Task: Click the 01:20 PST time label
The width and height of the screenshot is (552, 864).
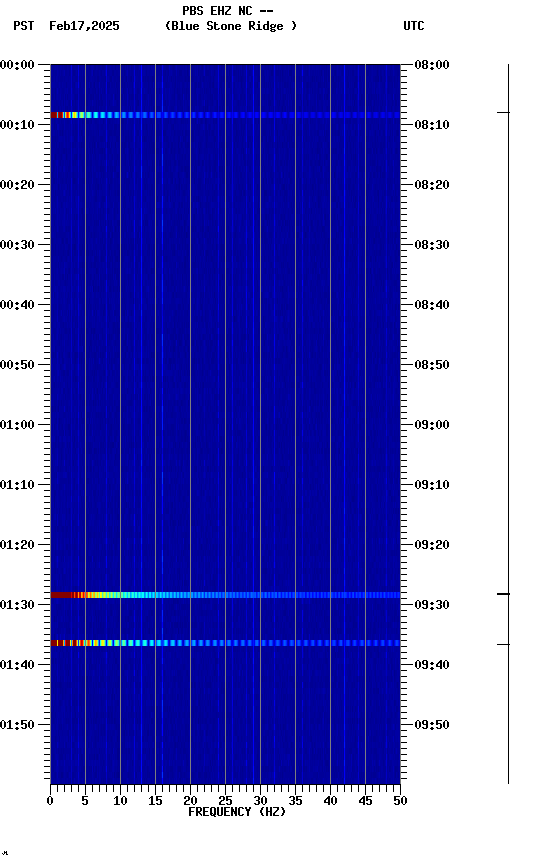Action: point(17,545)
